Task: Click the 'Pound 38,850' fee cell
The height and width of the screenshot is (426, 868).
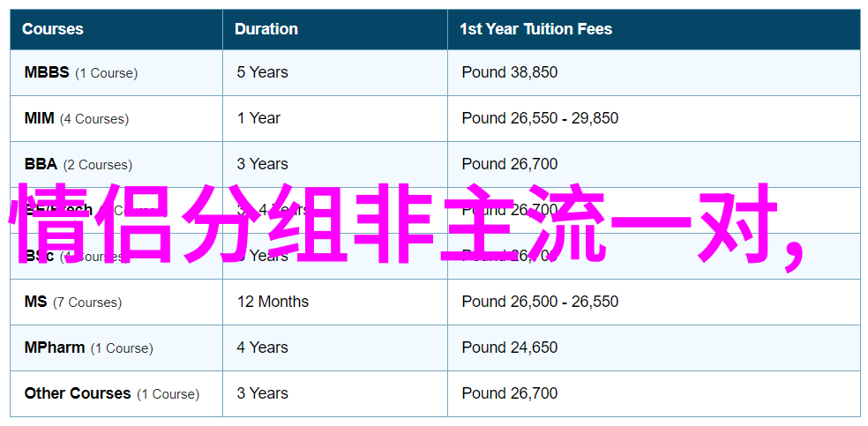Action: 509,72
